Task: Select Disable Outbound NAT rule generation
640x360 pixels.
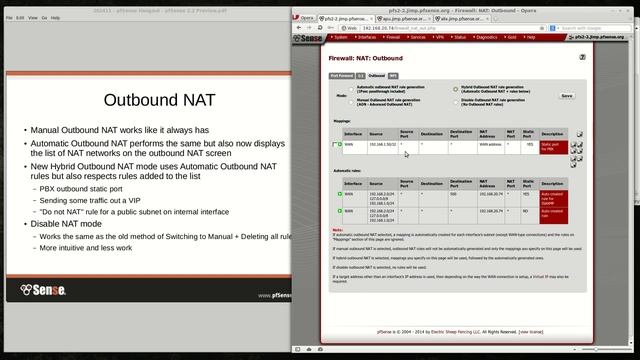Action: [x=456, y=102]
